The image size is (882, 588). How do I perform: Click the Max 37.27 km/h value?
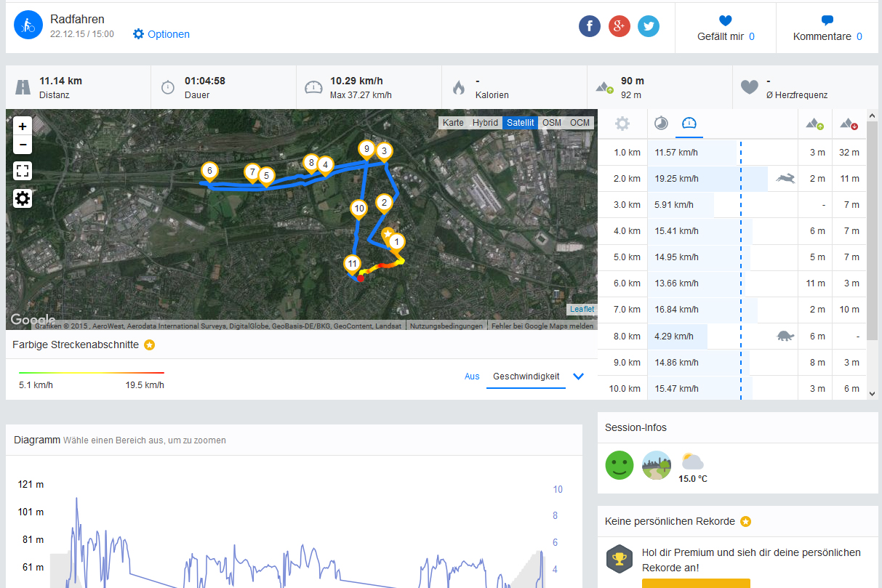pyautogui.click(x=361, y=94)
